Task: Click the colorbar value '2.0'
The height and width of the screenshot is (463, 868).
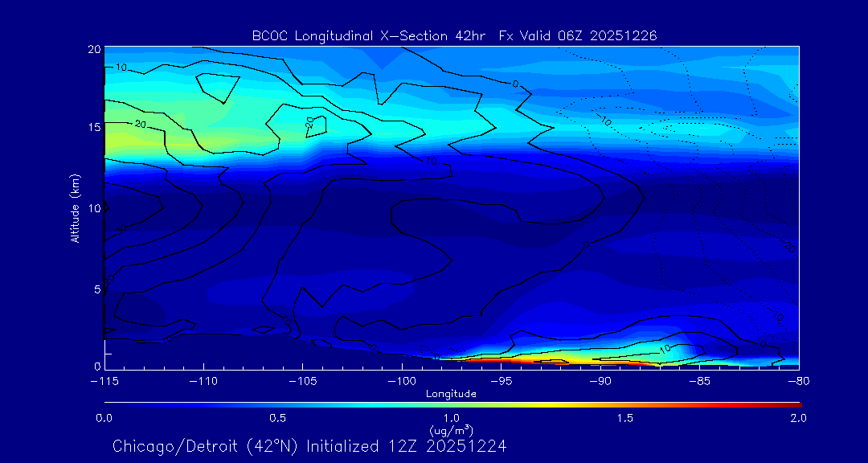Action: coord(798,418)
